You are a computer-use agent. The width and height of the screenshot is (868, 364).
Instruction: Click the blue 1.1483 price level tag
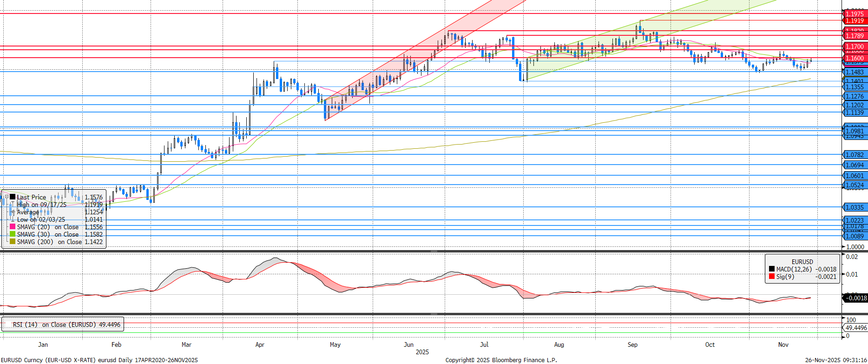coord(854,72)
